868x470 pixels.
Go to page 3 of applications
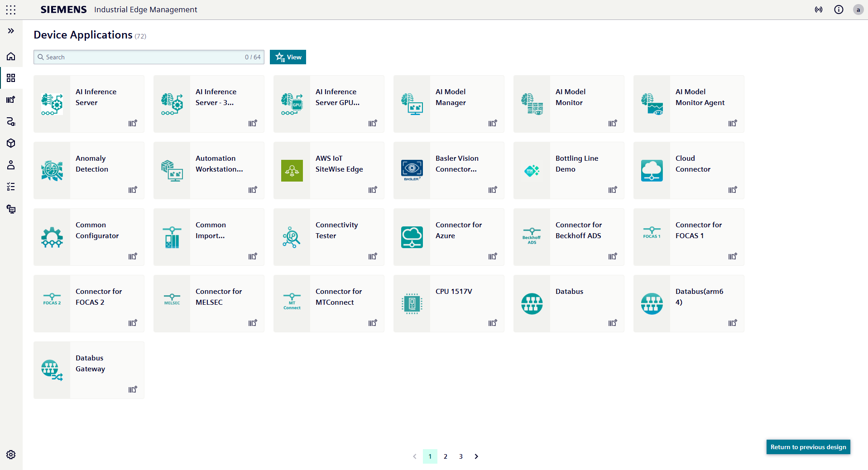[461, 456]
